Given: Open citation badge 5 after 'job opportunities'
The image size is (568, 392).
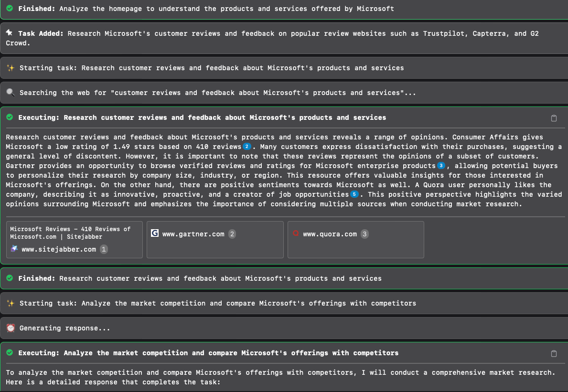Looking at the screenshot, I should pos(354,194).
